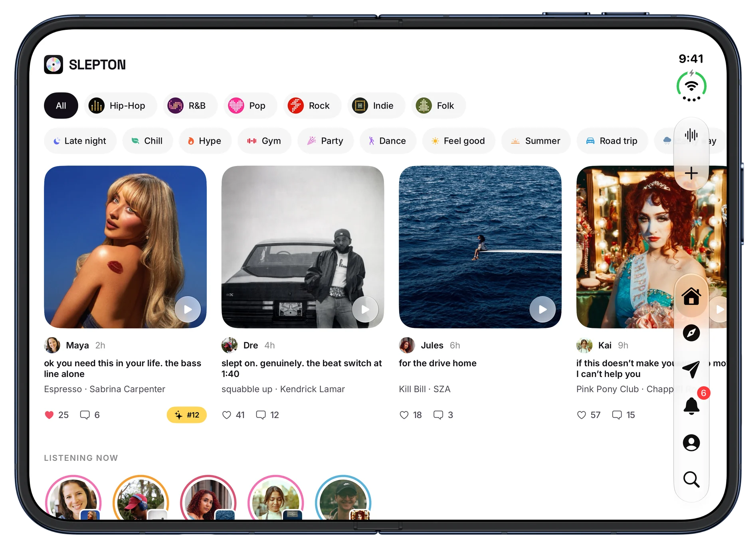The height and width of the screenshot is (549, 756).
Task: Click the #12 ranking badge
Action: [187, 415]
